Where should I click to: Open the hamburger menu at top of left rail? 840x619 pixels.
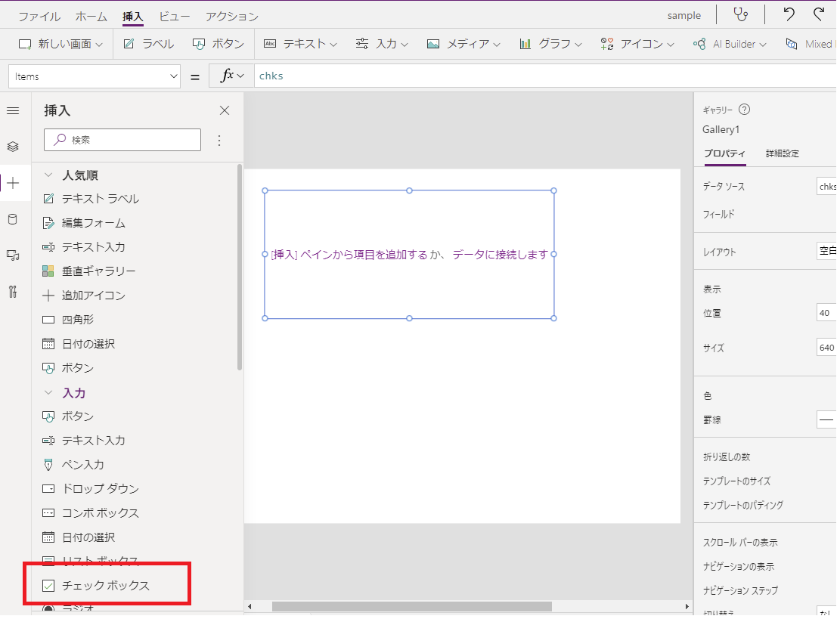[x=13, y=110]
